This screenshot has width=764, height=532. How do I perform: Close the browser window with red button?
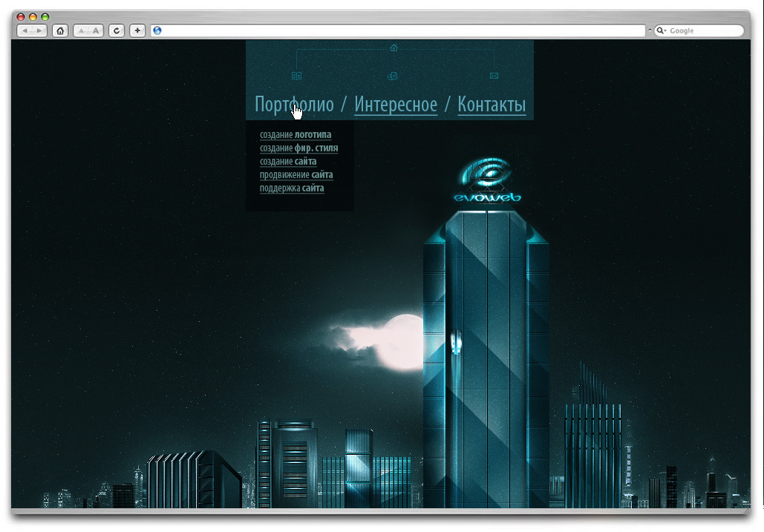[x=21, y=16]
